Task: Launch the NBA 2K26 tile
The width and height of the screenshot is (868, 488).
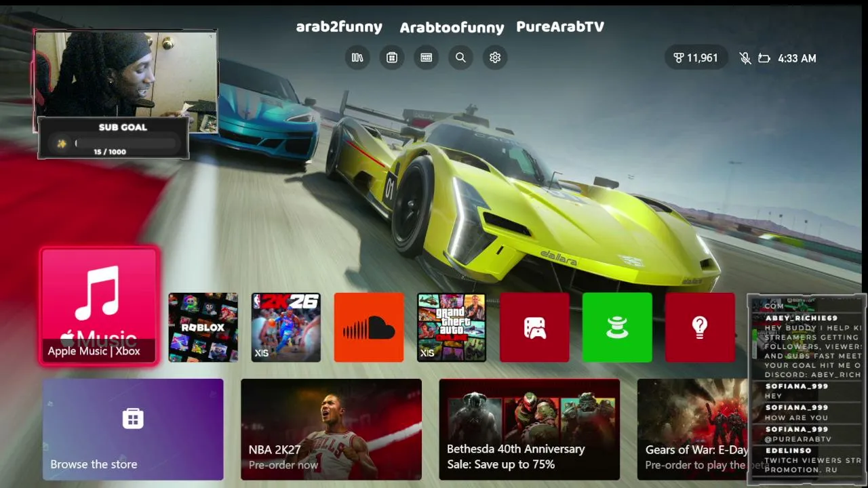Action: point(286,327)
